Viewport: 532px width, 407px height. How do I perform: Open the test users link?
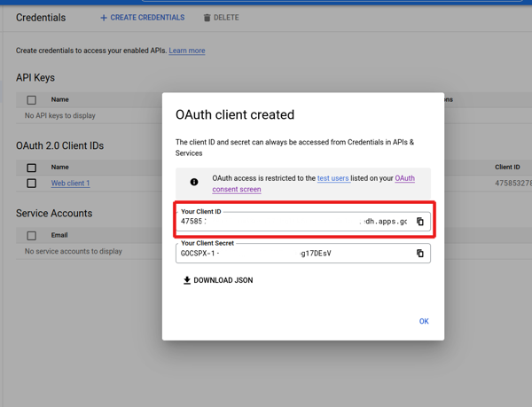pos(332,178)
